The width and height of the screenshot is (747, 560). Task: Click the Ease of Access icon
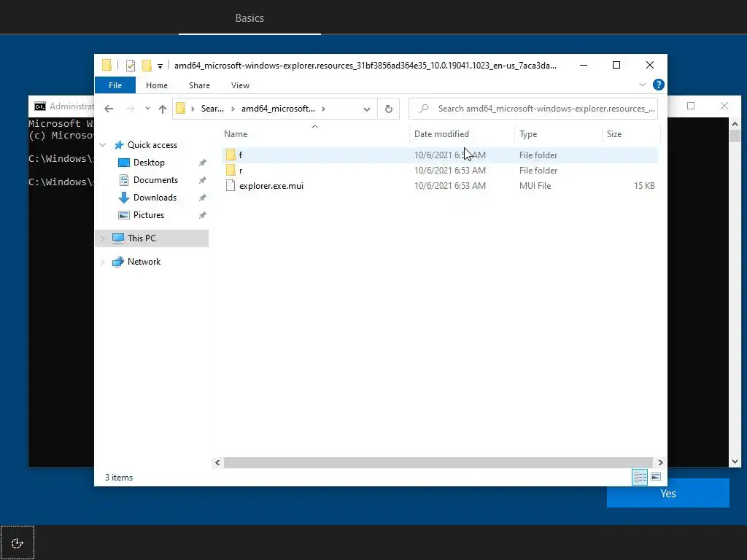(x=18, y=542)
